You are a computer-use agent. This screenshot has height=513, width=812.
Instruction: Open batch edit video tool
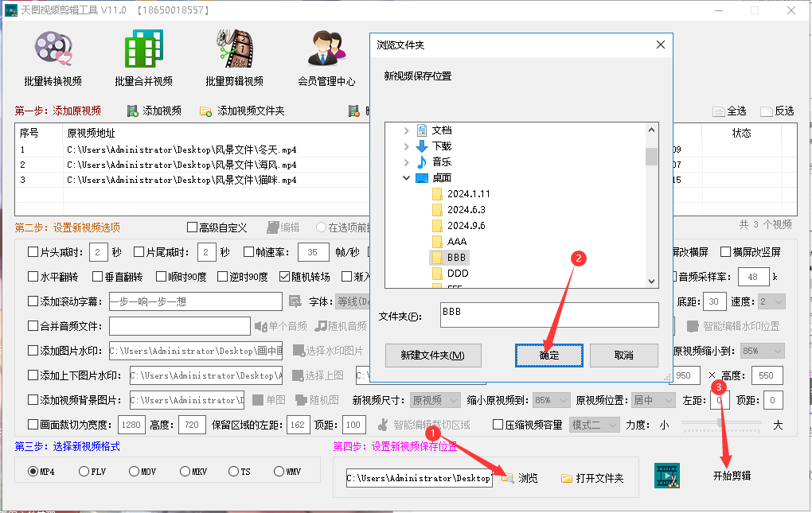234,57
